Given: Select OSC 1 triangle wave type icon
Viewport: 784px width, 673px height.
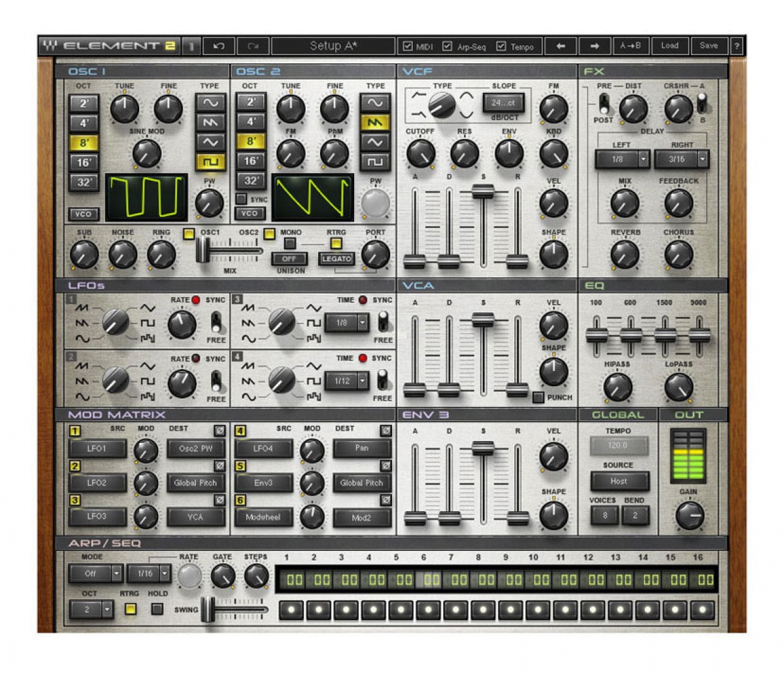Looking at the screenshot, I should click(210, 142).
